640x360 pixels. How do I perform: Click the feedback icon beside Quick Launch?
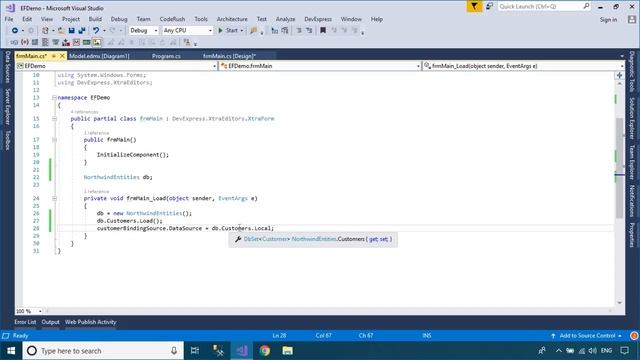pyautogui.click(x=489, y=7)
